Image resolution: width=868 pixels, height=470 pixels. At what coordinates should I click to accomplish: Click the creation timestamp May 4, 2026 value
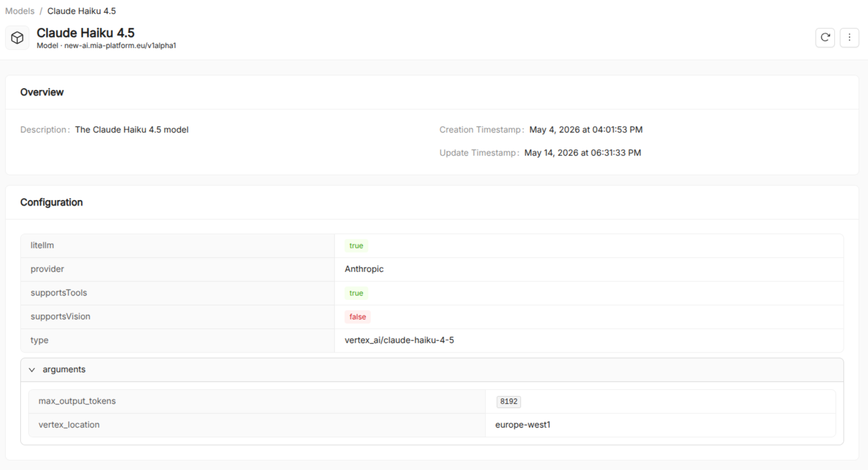(586, 130)
